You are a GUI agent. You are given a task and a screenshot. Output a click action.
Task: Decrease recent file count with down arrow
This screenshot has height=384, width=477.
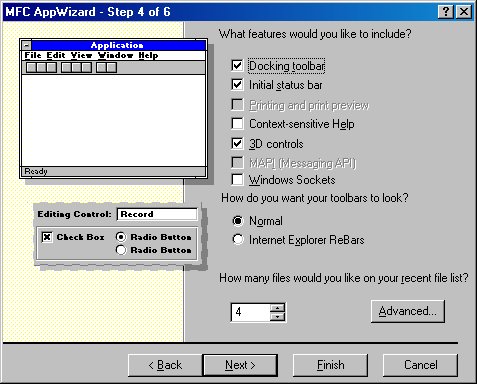277,317
